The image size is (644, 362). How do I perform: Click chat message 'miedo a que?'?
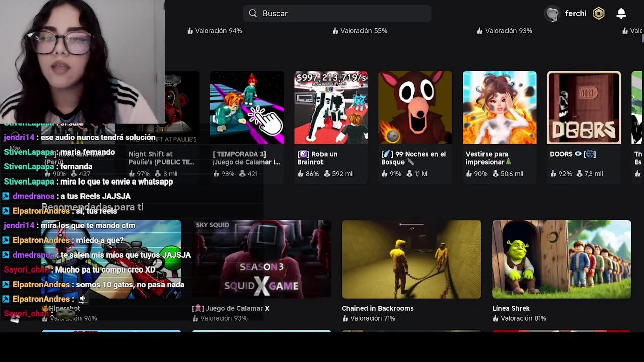100,240
